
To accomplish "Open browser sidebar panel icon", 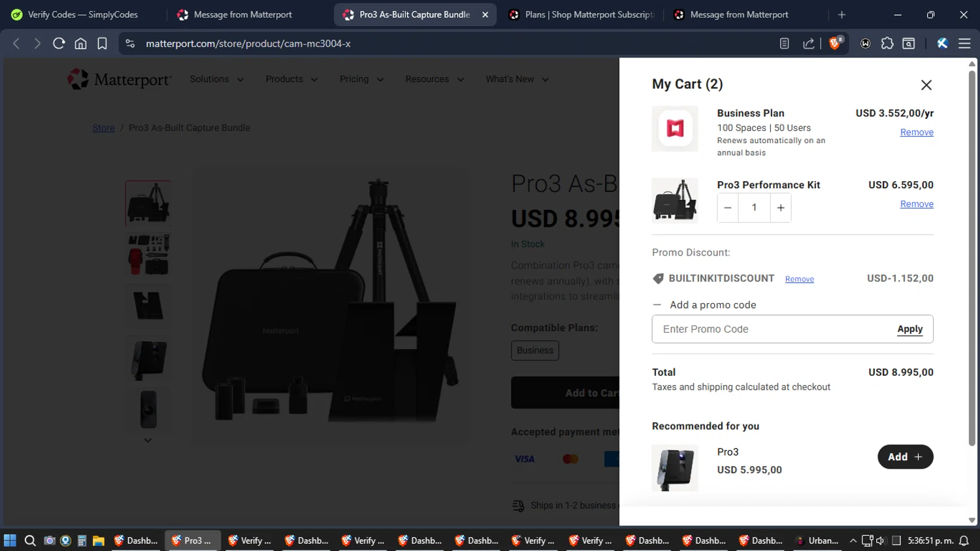I will [909, 43].
